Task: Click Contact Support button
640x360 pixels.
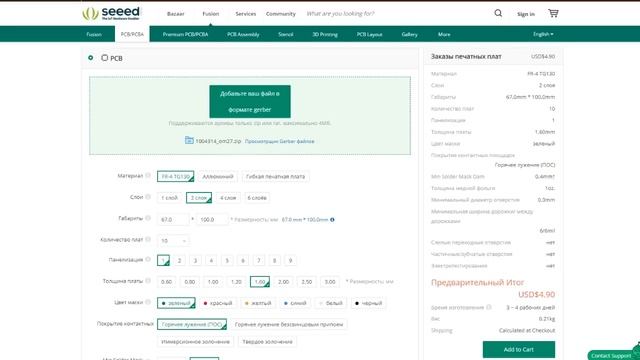Action: (611, 356)
